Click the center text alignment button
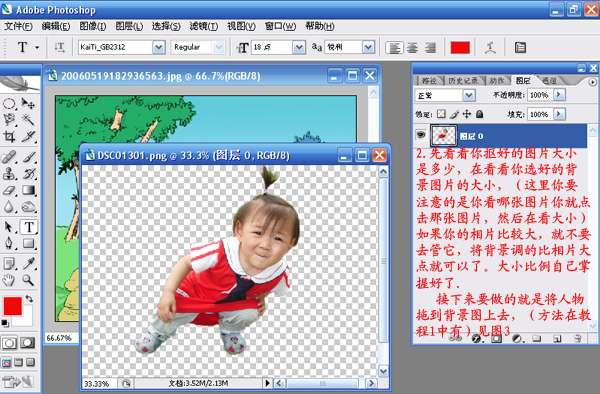 point(412,48)
